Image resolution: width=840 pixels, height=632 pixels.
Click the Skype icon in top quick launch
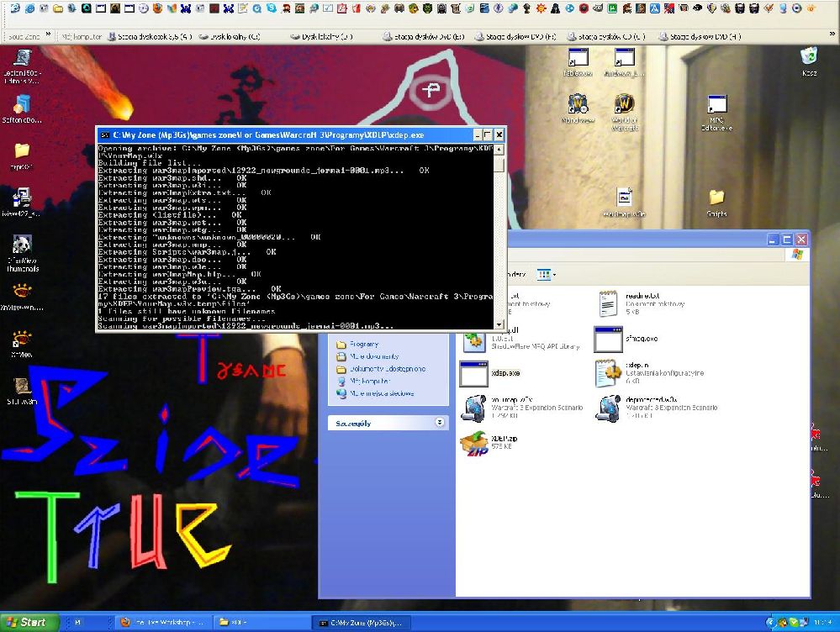coord(272,8)
